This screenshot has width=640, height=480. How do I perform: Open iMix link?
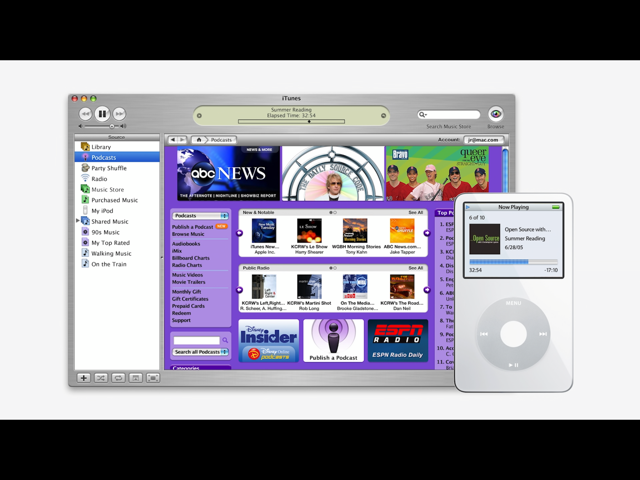[x=177, y=251]
